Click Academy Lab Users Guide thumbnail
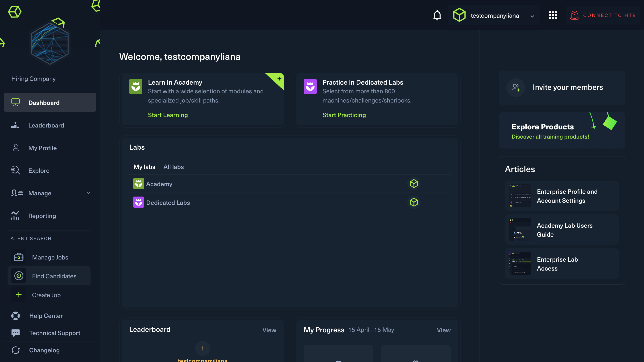 520,230
